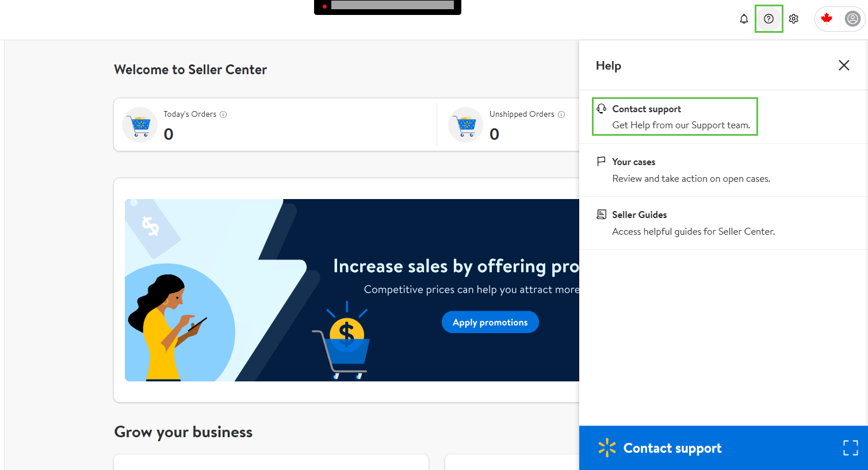Click the Unshipped Orders cart icon
Screen dimensions: 868x470
point(466,125)
